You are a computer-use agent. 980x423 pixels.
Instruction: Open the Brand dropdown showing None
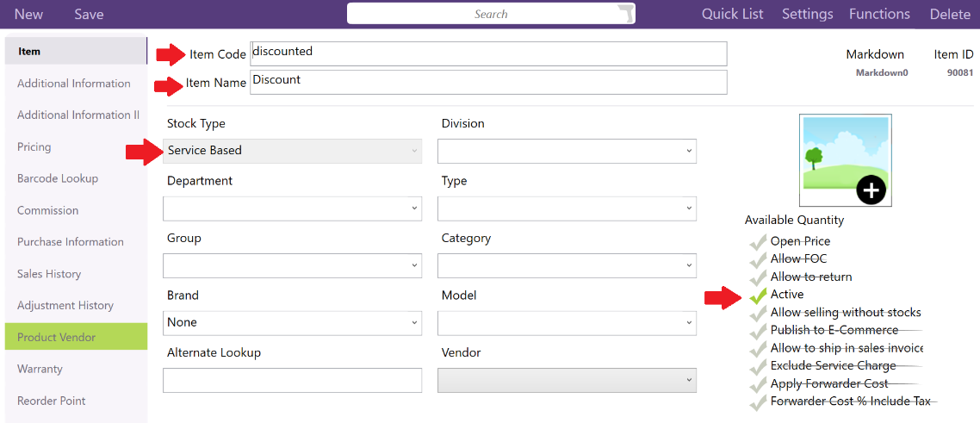292,323
